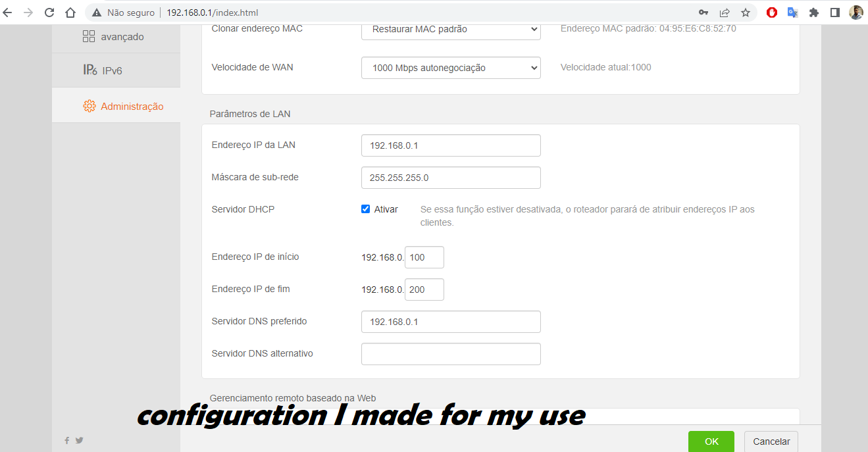Click 'Gerenciamento remoto baseado na Web' heading
The height and width of the screenshot is (452, 868).
pos(293,398)
